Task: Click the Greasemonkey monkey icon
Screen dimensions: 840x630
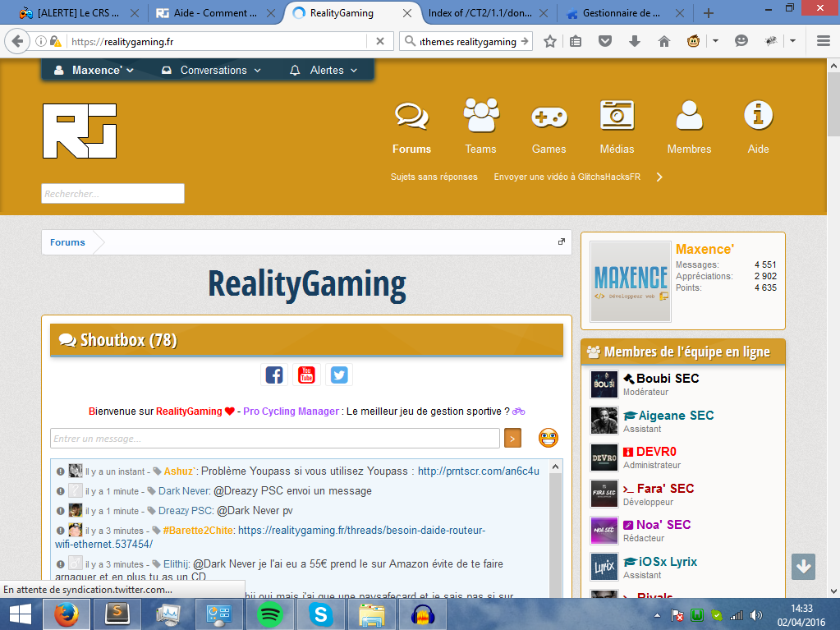Action: pos(693,41)
